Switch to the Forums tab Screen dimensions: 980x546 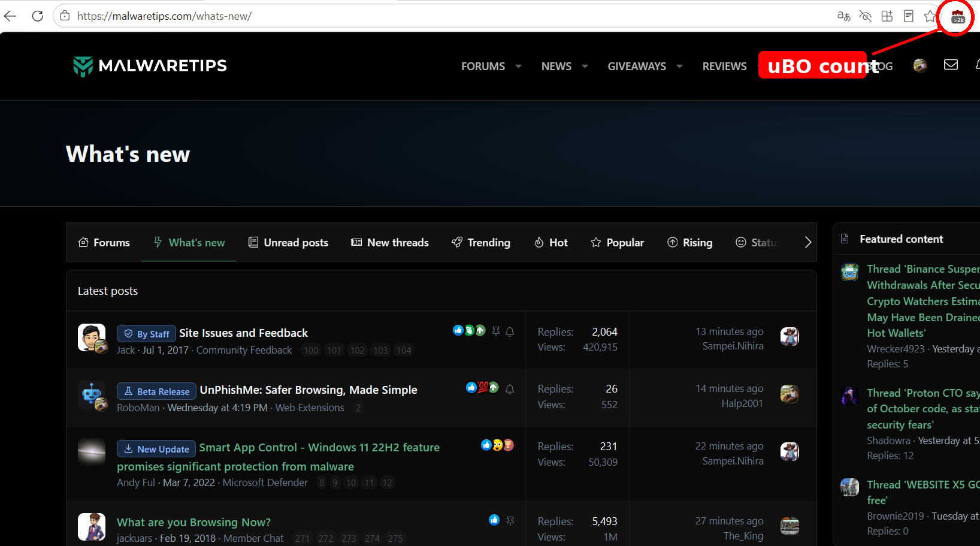[104, 242]
